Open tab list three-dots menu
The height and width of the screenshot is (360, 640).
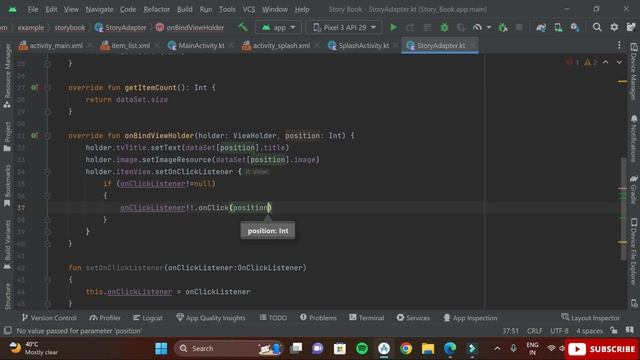(x=619, y=45)
